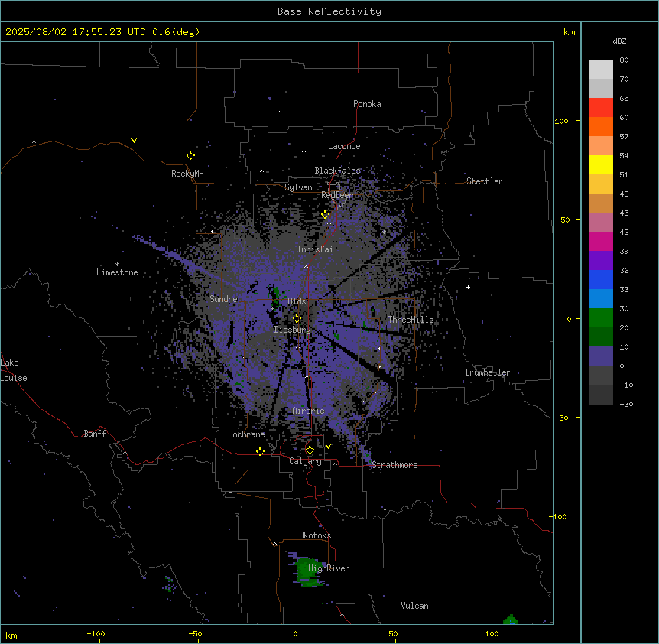Click the Vulcan city label

(415, 606)
